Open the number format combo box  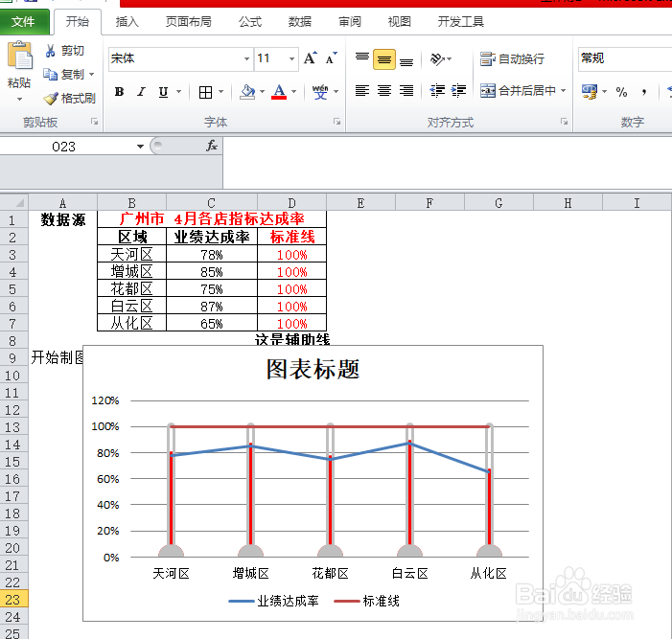point(625,58)
